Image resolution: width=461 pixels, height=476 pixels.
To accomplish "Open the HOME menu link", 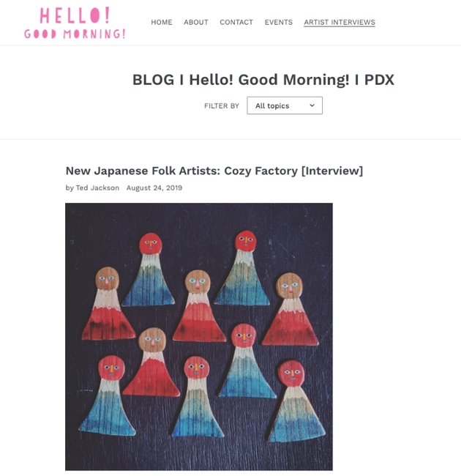I will click(x=162, y=22).
